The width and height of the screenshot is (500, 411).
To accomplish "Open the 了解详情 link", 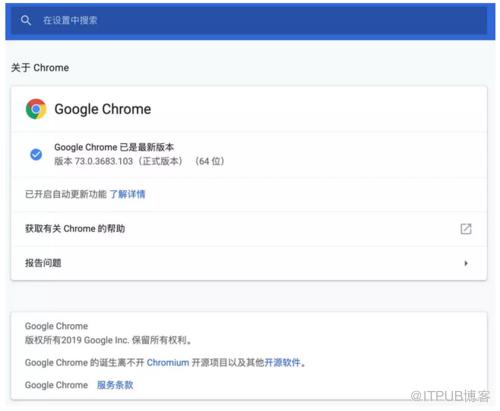I will click(127, 194).
